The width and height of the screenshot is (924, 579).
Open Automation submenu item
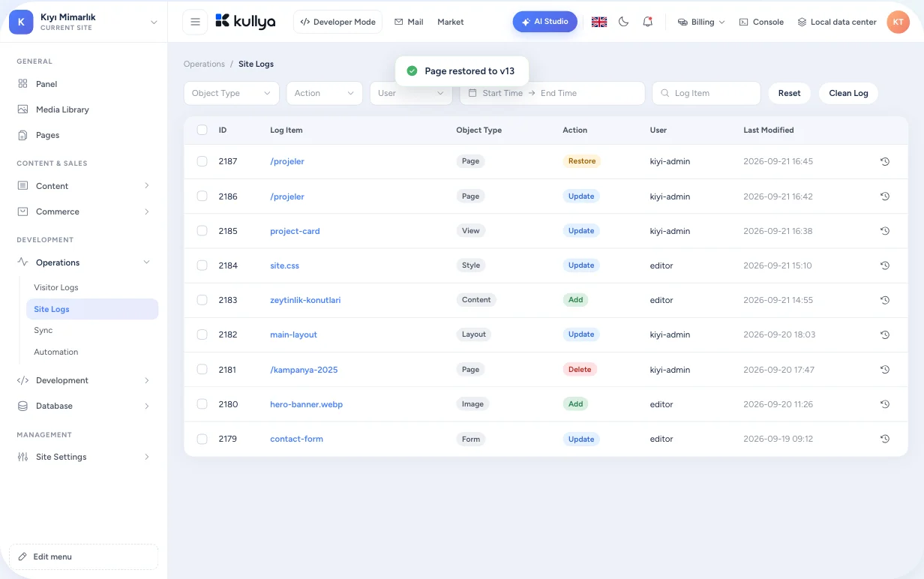tap(92, 352)
